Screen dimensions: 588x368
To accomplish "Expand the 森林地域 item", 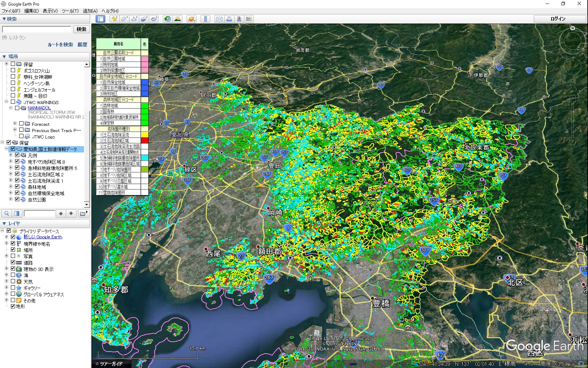I will click(x=10, y=186).
